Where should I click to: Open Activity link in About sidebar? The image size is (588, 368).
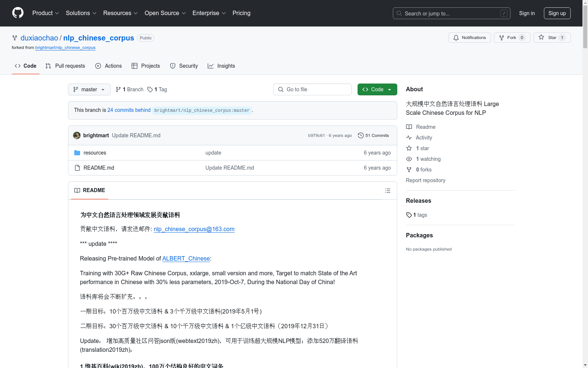[x=419, y=138]
